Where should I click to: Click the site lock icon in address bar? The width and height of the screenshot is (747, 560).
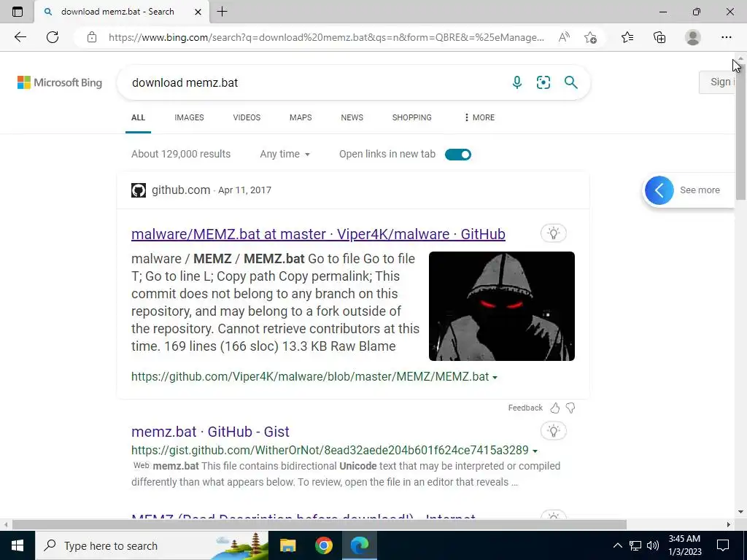pos(92,37)
